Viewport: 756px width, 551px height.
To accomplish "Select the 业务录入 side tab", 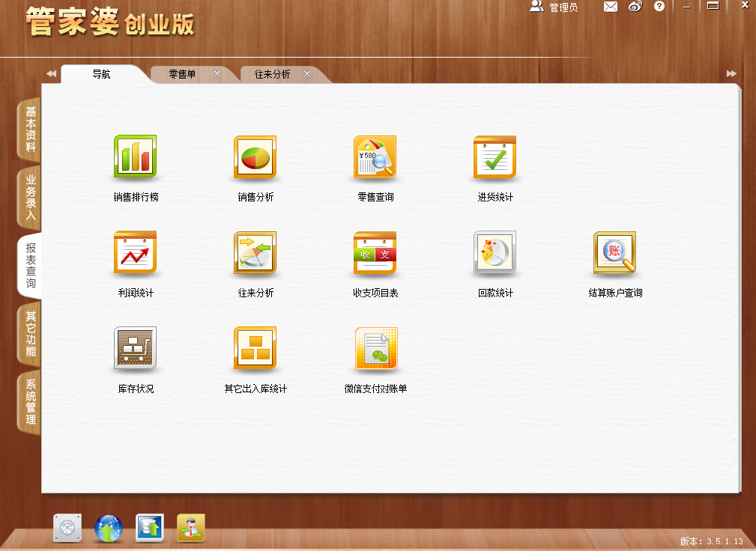I will point(30,198).
